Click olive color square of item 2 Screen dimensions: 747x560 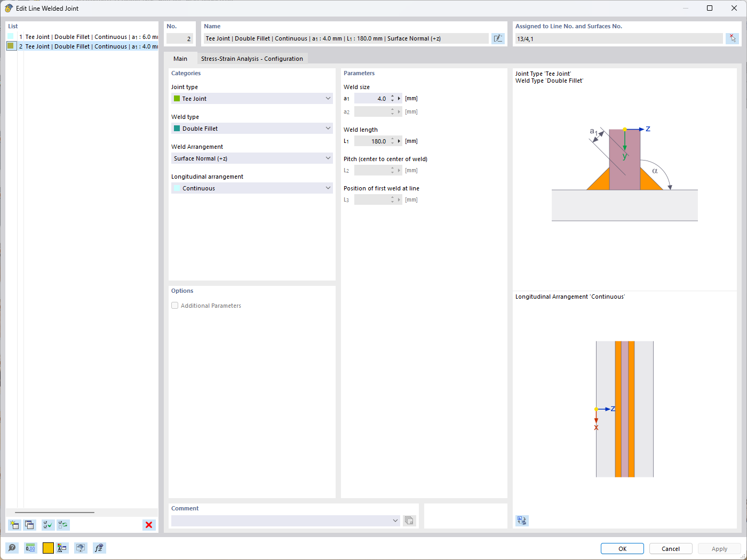point(10,46)
